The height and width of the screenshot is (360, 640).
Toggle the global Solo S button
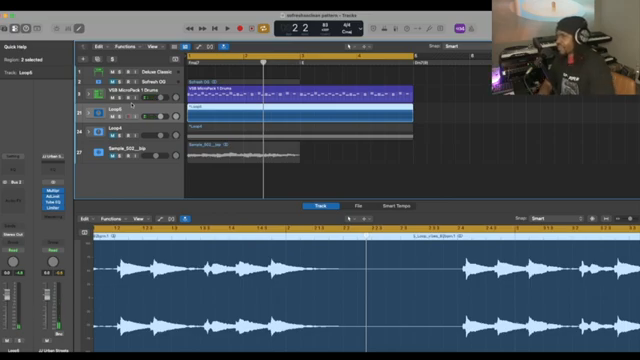pyautogui.click(x=112, y=59)
